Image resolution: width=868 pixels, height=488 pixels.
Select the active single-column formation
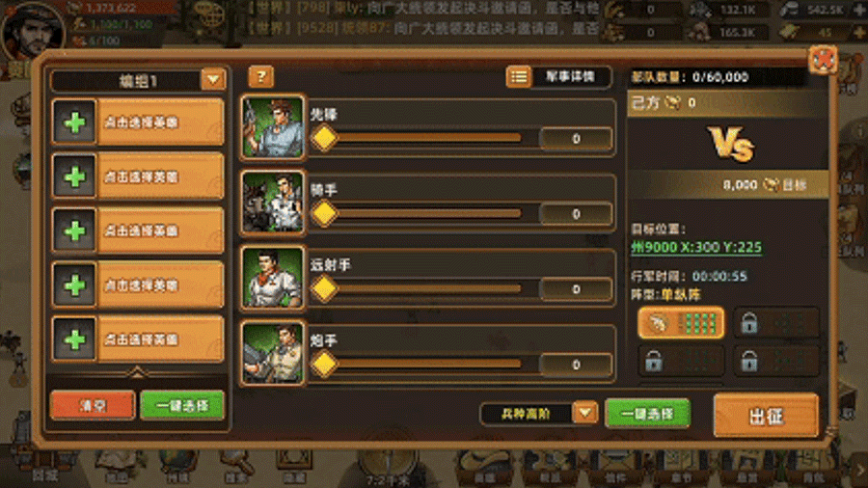click(x=681, y=322)
